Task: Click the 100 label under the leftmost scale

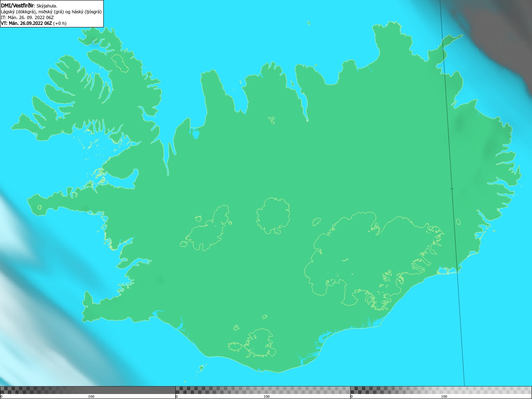Action: [x=91, y=397]
